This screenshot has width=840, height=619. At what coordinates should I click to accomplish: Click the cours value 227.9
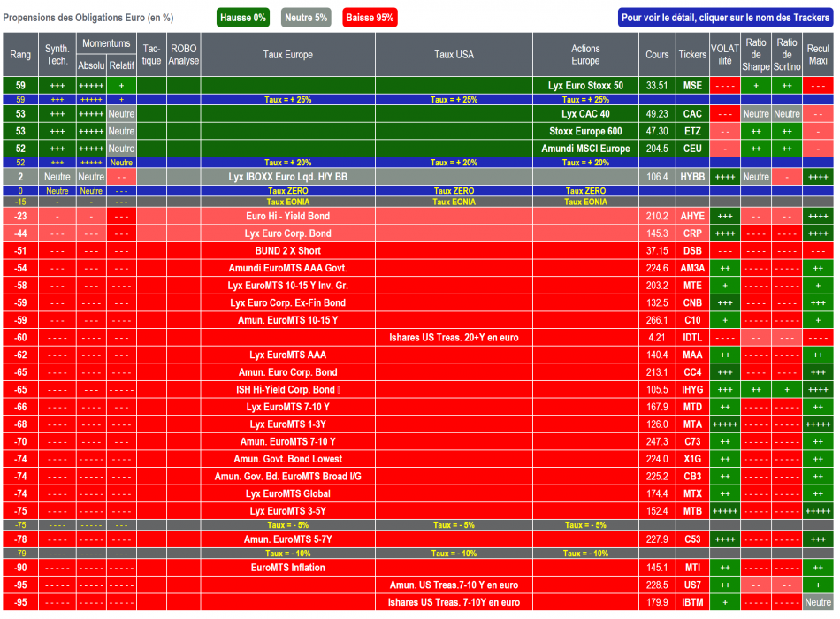coord(657,539)
